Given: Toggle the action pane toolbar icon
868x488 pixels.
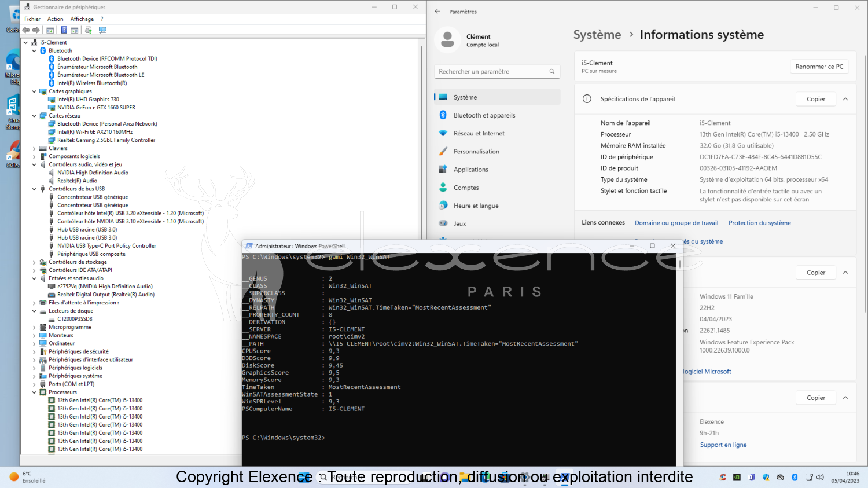Looking at the screenshot, I should pos(75,30).
